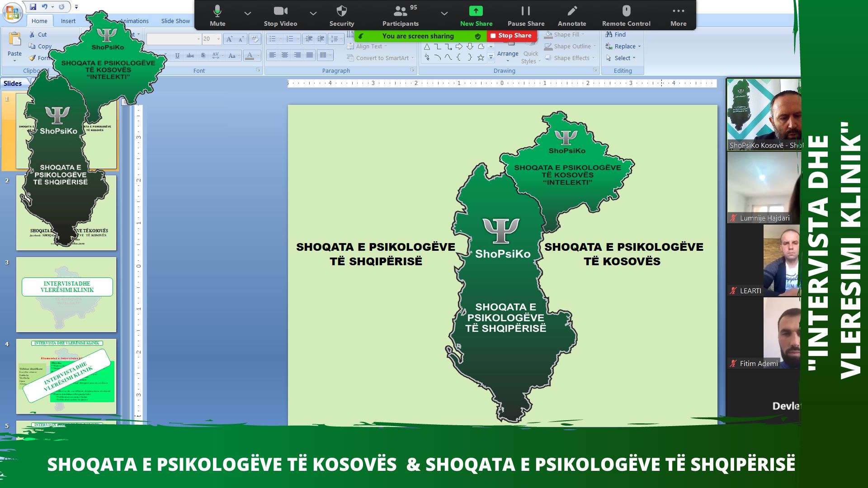This screenshot has height=488, width=868.
Task: Toggle text shadow
Action: coord(203,56)
